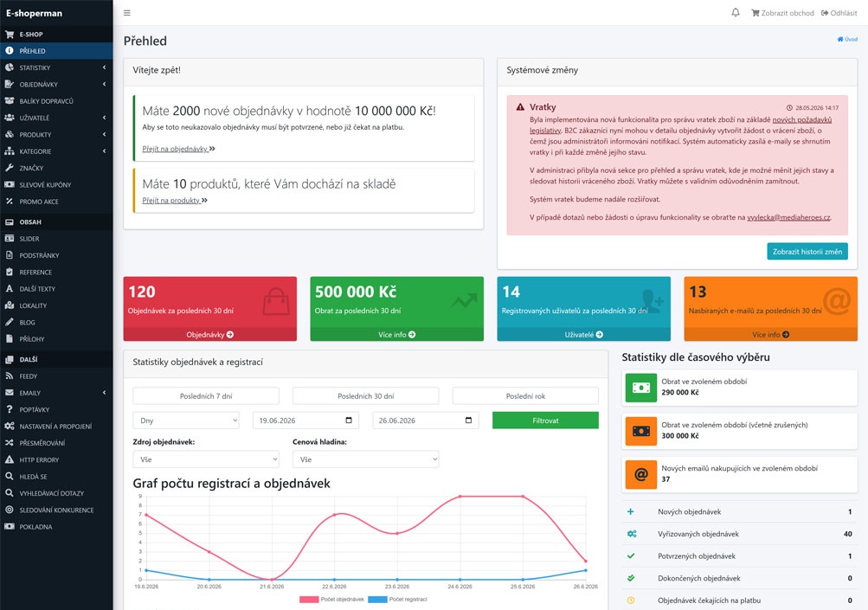This screenshot has height=610, width=868.
Task: Choose the Posledních 30 dní preset
Action: click(x=366, y=395)
